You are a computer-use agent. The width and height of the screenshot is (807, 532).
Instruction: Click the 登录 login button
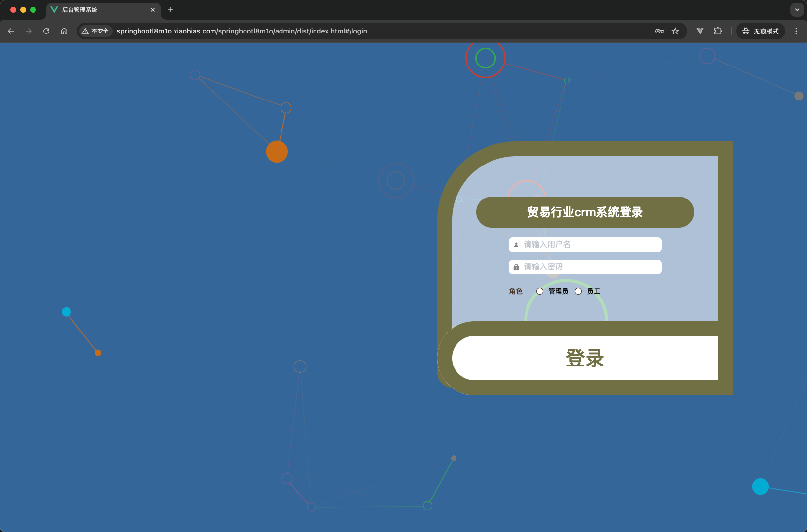tap(585, 358)
